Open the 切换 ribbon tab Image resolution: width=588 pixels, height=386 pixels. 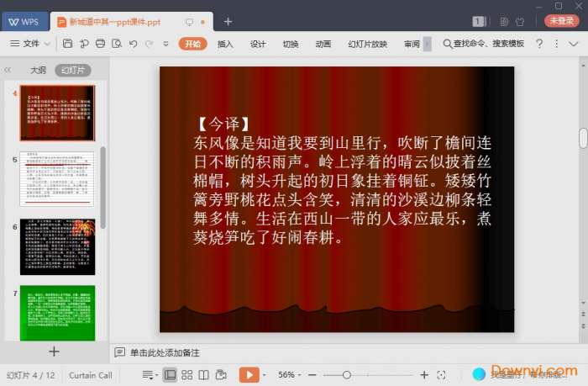tap(291, 44)
